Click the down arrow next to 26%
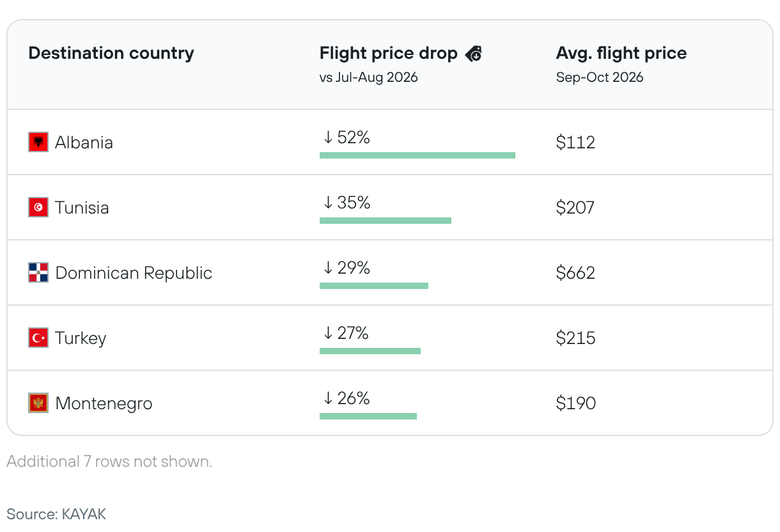The width and height of the screenshot is (780, 532). coord(328,398)
